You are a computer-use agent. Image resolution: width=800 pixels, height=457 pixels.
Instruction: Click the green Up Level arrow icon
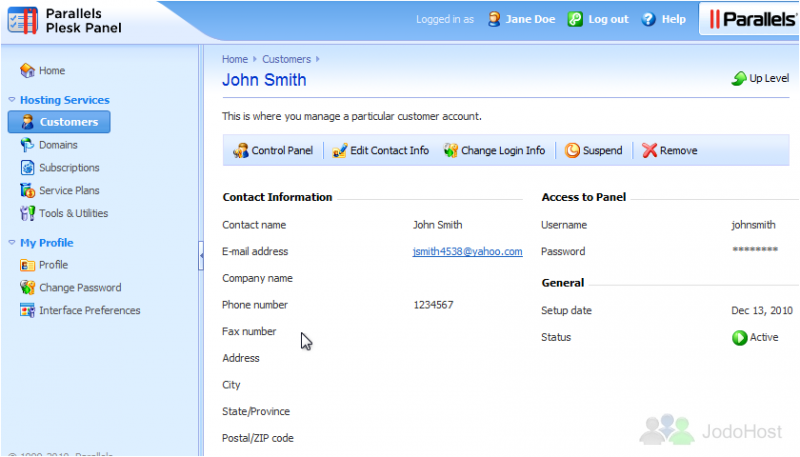739,79
